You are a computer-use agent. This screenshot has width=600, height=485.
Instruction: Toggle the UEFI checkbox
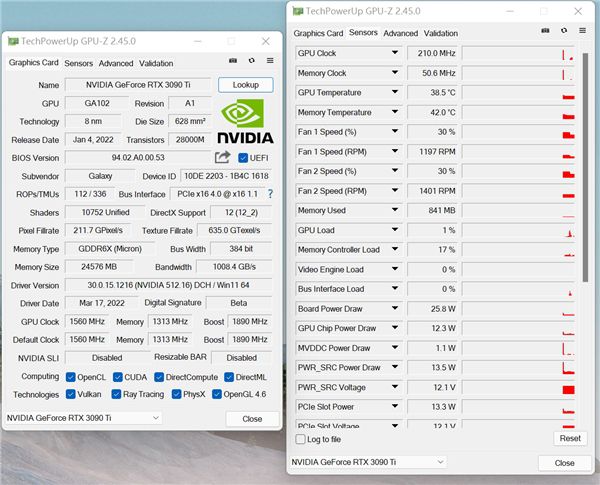(x=243, y=158)
